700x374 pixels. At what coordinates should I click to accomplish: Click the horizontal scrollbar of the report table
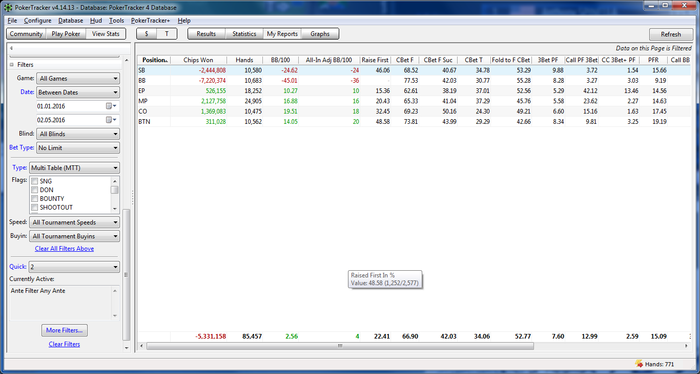click(x=339, y=346)
